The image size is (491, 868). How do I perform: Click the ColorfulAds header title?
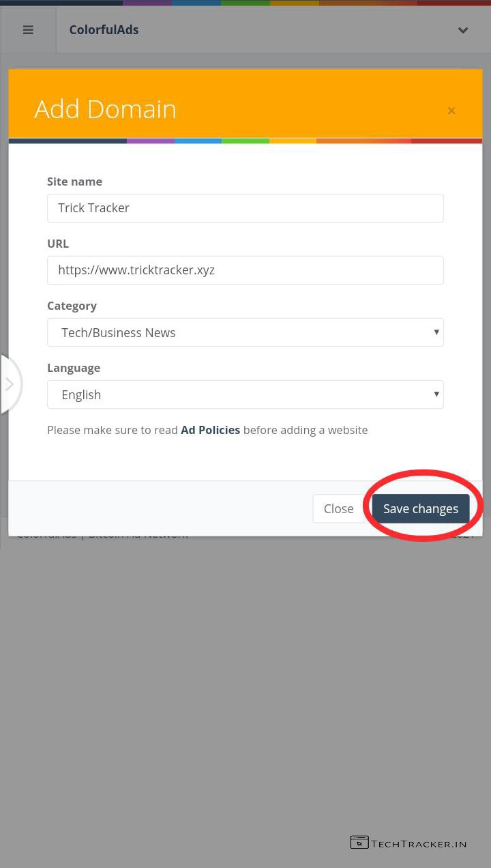pyautogui.click(x=104, y=30)
